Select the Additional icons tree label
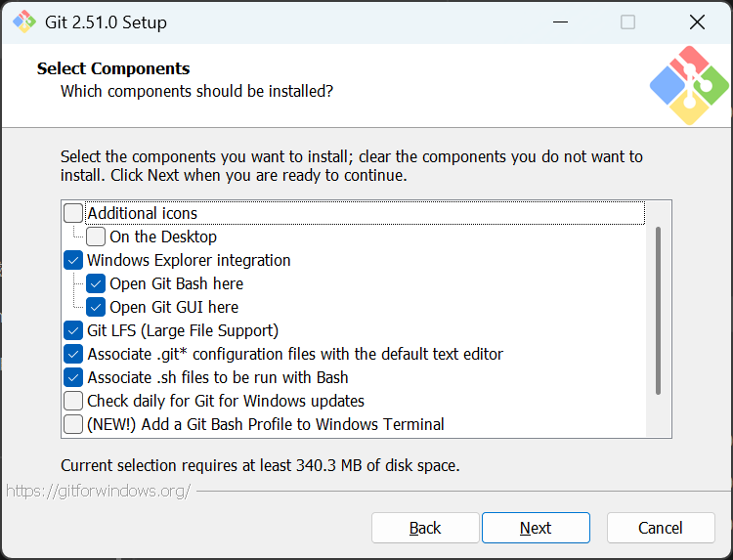The image size is (733, 560). pos(143,213)
